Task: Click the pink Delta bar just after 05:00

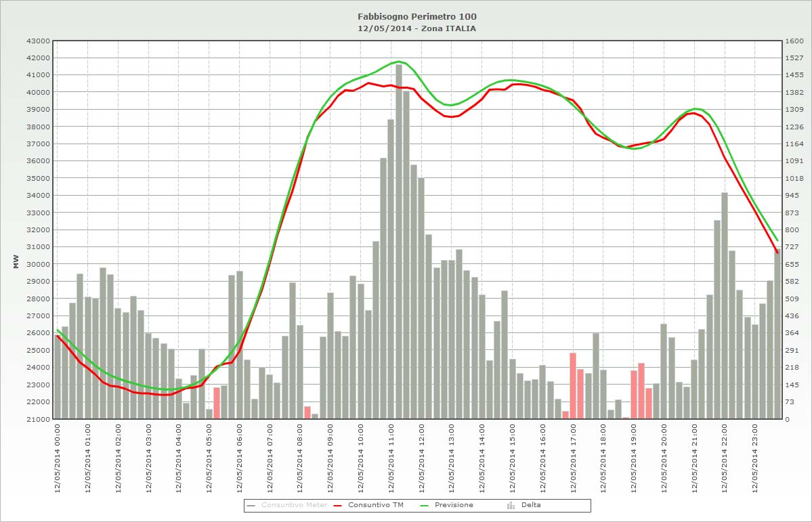Action: [217, 402]
